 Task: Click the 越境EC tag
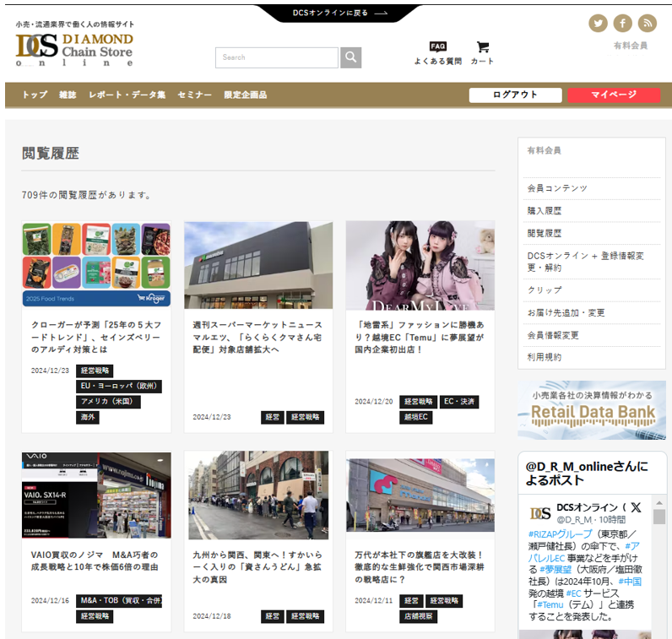(x=416, y=417)
